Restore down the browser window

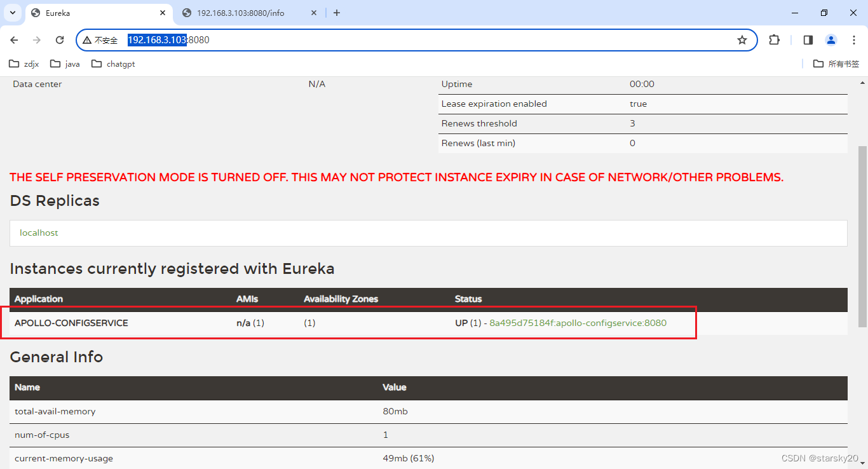pyautogui.click(x=824, y=13)
